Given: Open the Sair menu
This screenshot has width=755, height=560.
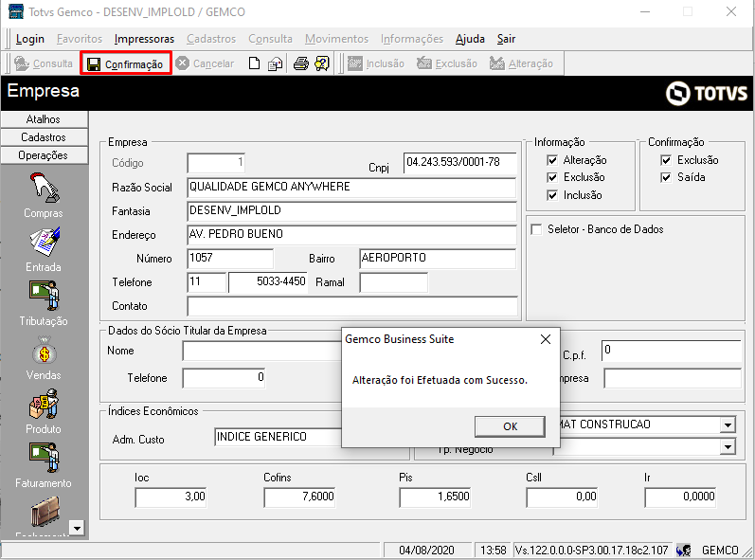Looking at the screenshot, I should pos(506,39).
